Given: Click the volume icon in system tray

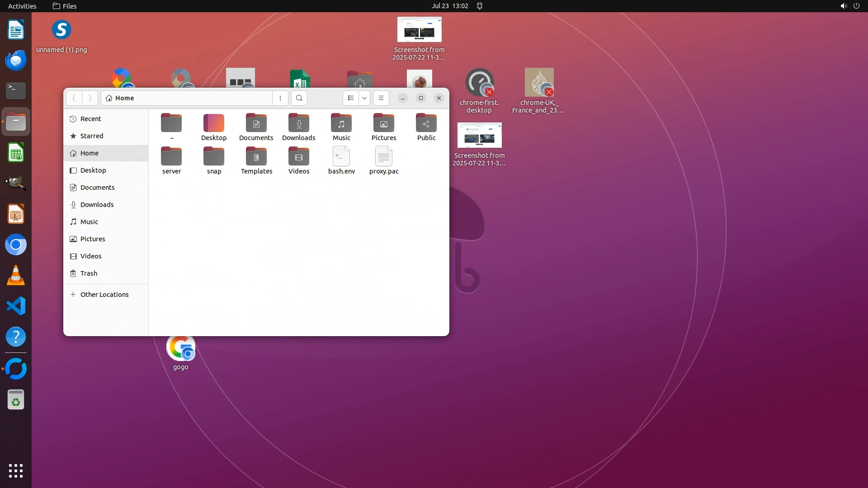Looking at the screenshot, I should [x=843, y=6].
